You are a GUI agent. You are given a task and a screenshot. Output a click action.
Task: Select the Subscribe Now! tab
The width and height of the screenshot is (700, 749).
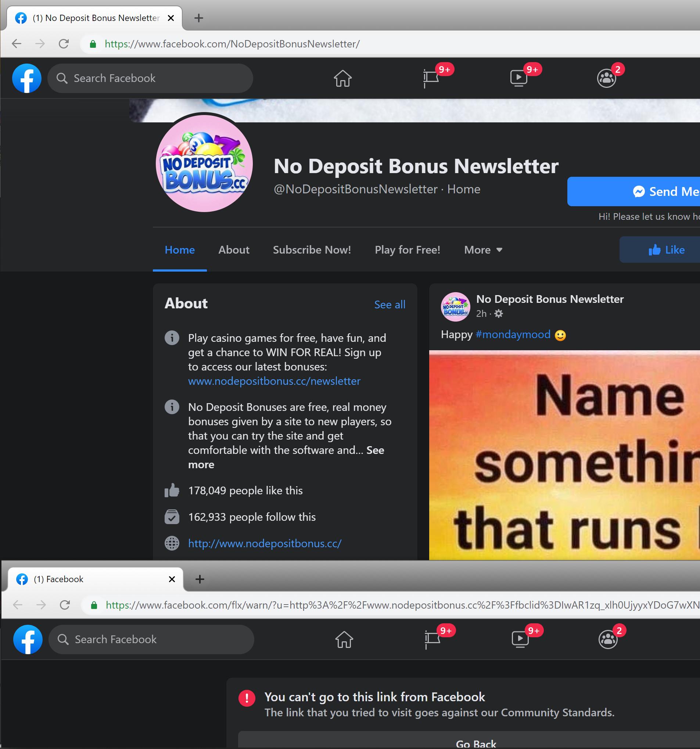tap(312, 250)
